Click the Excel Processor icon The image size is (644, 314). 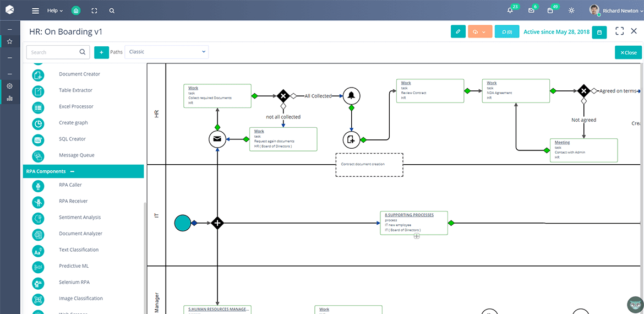tap(38, 107)
